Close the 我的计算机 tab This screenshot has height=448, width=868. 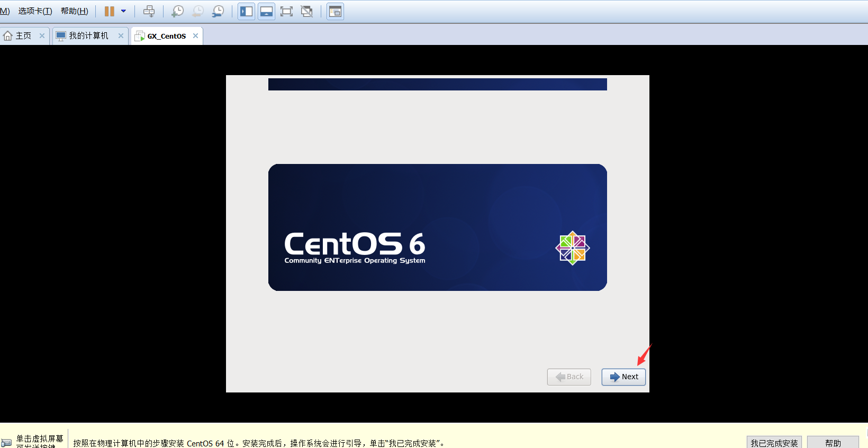[x=121, y=36]
